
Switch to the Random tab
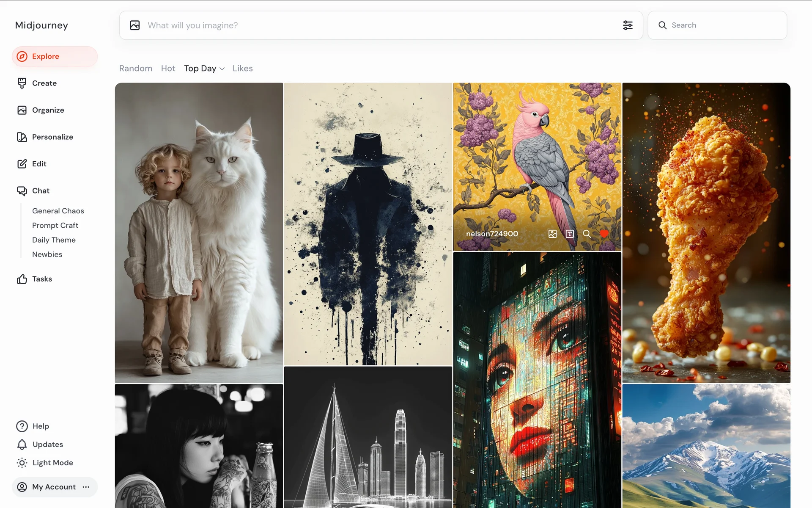tap(136, 69)
